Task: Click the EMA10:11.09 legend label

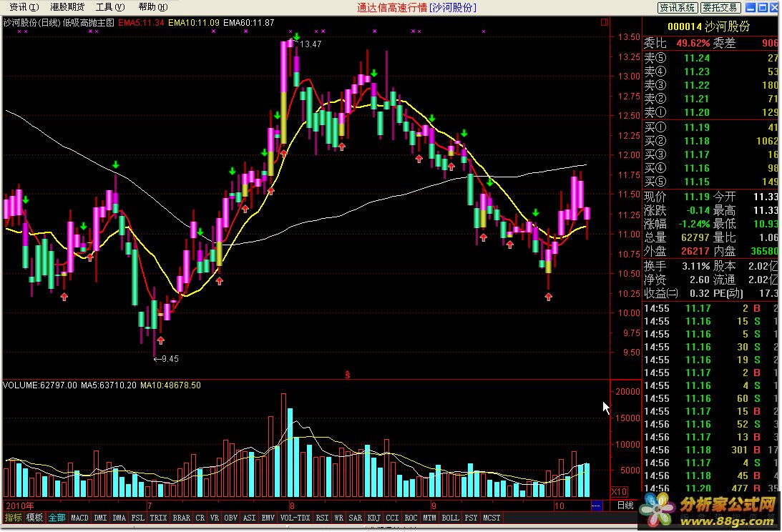Action: click(x=194, y=22)
